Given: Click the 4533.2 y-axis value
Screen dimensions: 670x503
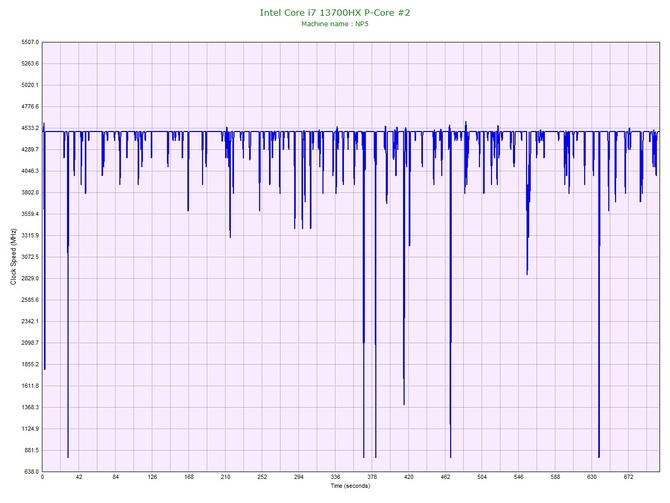Looking at the screenshot, I should tap(30, 128).
